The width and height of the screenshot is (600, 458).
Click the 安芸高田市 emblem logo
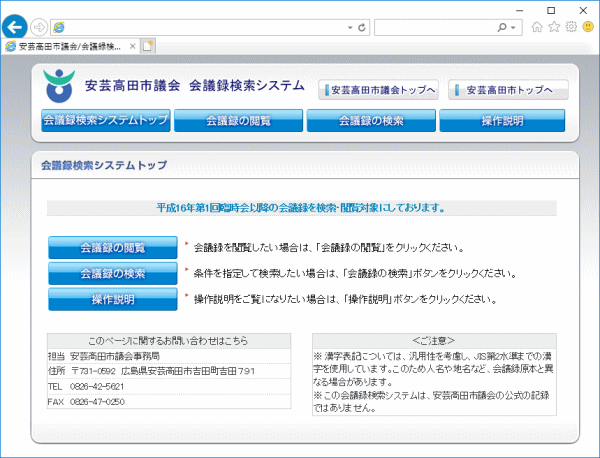coord(59,86)
